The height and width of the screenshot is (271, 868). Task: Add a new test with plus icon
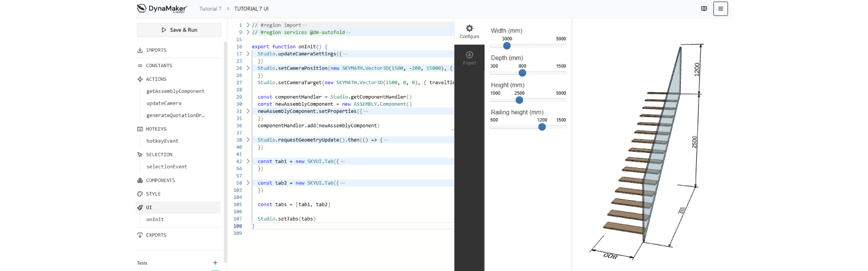(215, 263)
